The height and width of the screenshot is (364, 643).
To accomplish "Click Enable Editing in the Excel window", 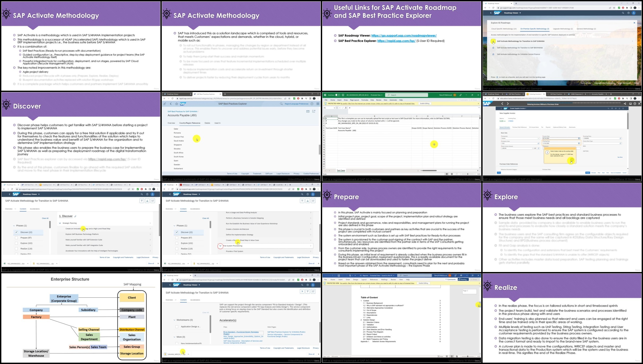I will pyautogui.click(x=425, y=103).
